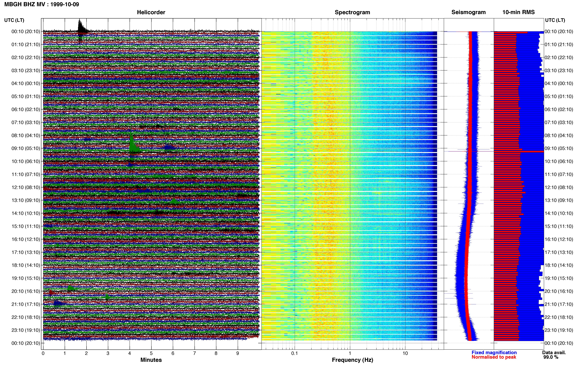Click the Minutes axis tick label 4
The width and height of the screenshot is (588, 368).
pos(130,353)
